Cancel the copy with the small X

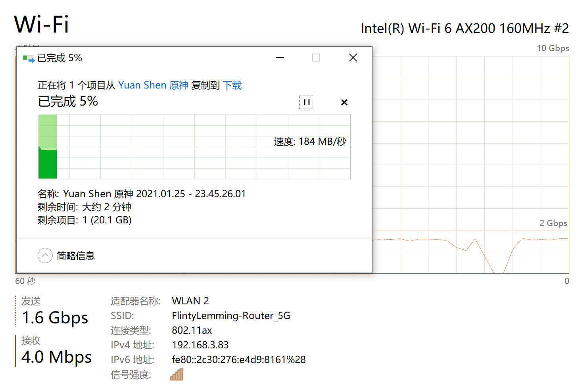(344, 102)
